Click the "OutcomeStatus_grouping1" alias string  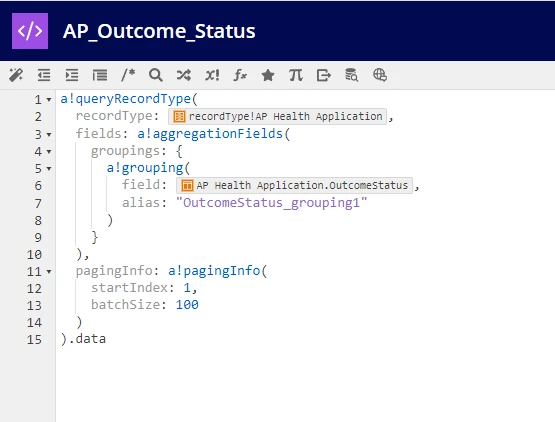click(x=271, y=203)
